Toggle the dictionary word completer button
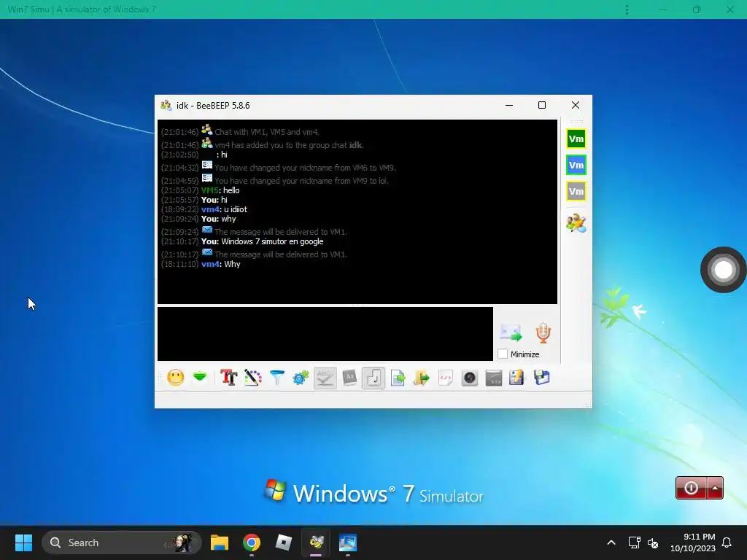Screen dimensions: 747x560 pos(349,378)
